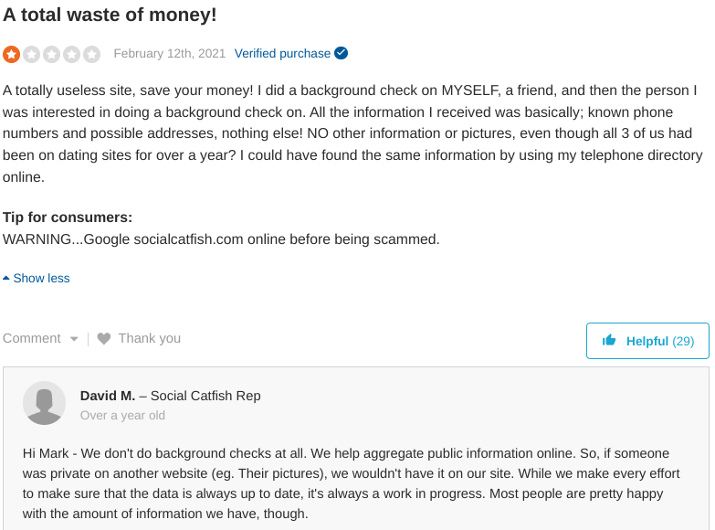The width and height of the screenshot is (715, 530).
Task: Click the Comment label
Action: 31,338
